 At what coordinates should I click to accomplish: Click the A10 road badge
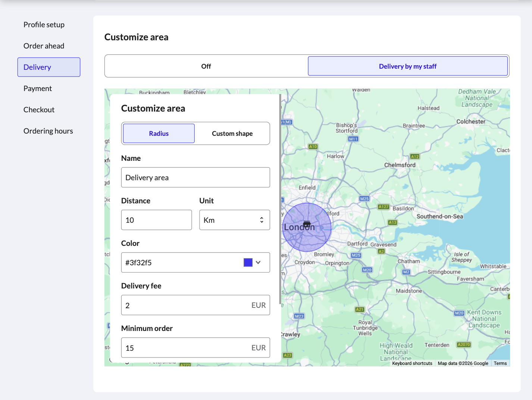click(313, 147)
